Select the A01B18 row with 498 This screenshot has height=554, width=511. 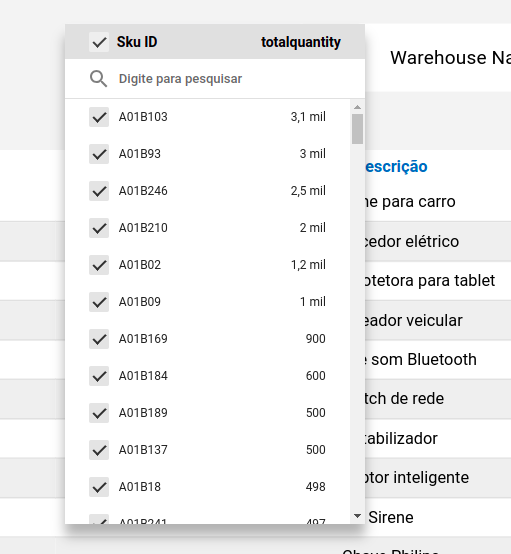[207, 487]
